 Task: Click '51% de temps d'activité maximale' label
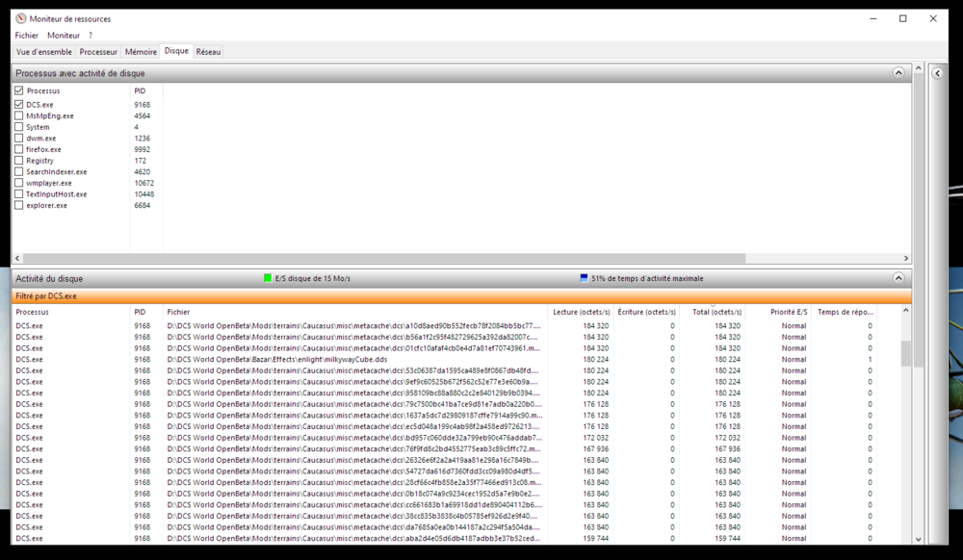point(647,278)
